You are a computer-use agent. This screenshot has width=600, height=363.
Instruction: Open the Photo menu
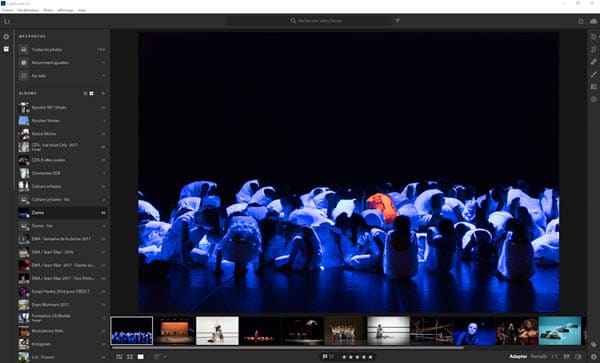48,10
